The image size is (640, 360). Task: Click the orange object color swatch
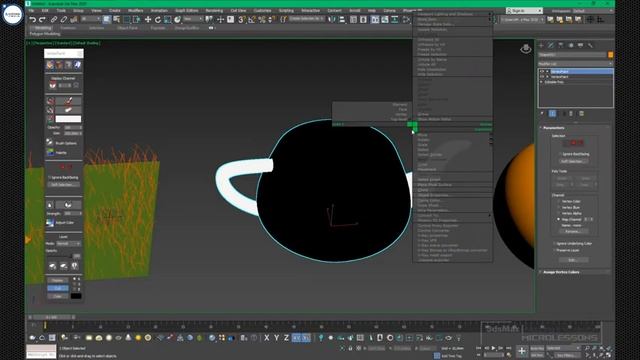(611, 55)
